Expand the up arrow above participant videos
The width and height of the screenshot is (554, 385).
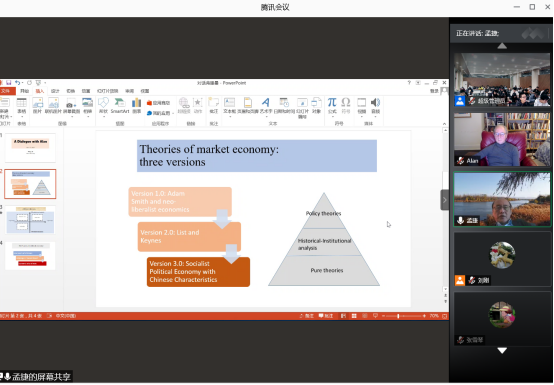(502, 46)
